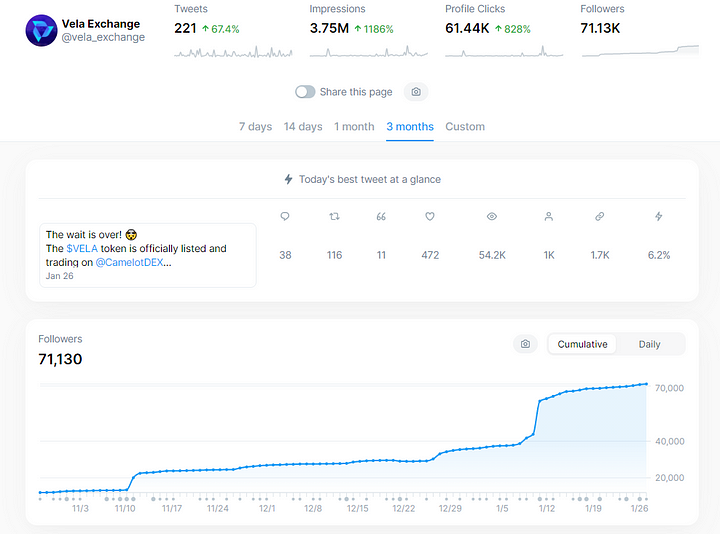Click the impressions eye column icon
This screenshot has width=720, height=534.
[x=492, y=216]
